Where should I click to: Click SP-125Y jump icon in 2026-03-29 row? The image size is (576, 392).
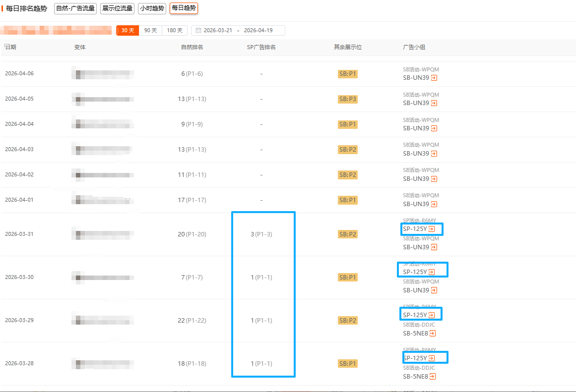point(432,315)
